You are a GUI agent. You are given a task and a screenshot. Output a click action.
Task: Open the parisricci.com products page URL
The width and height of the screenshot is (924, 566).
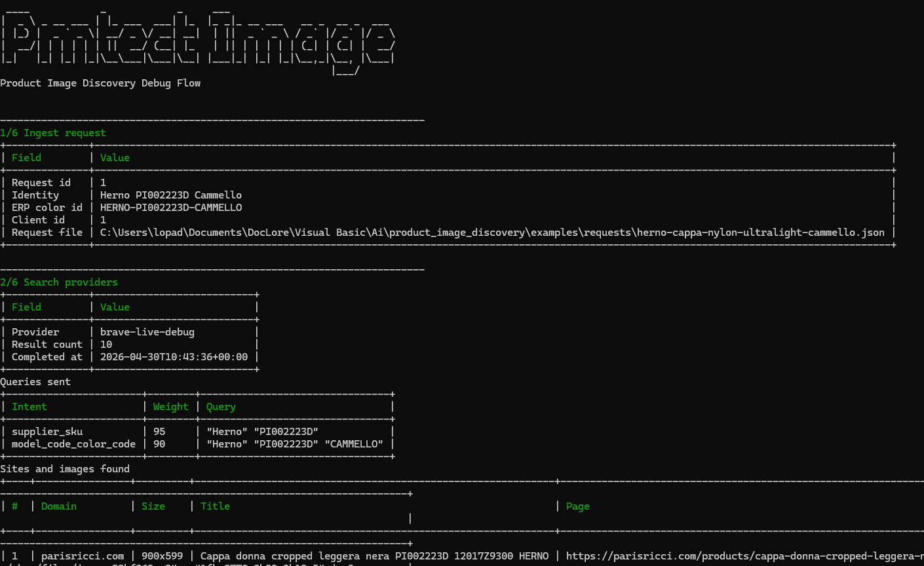(x=745, y=556)
